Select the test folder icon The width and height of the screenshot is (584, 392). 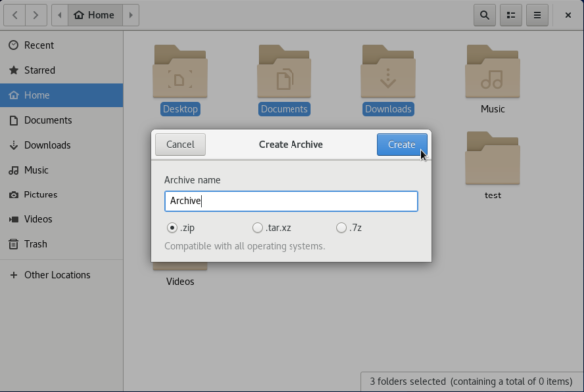coord(492,158)
